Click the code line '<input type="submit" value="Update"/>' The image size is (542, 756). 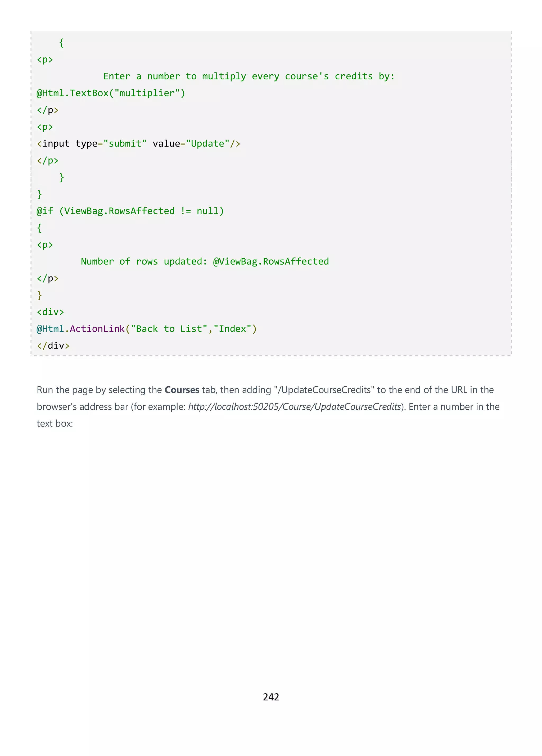click(x=138, y=144)
